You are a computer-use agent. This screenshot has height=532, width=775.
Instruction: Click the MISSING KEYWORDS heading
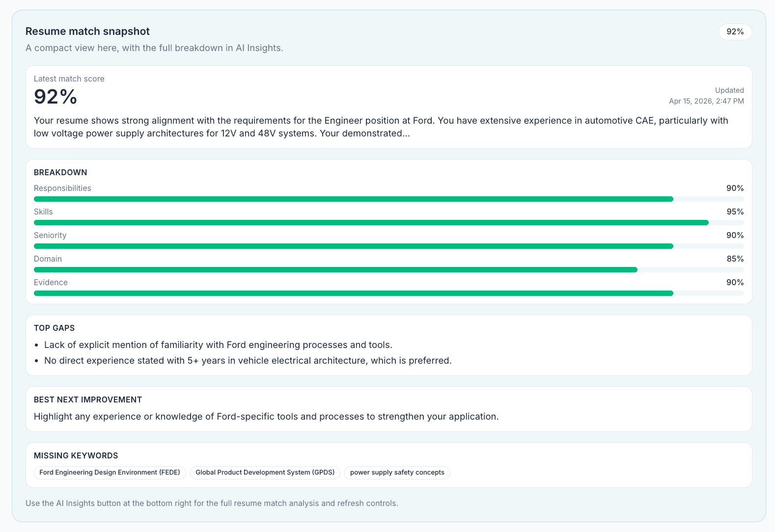[76, 455]
